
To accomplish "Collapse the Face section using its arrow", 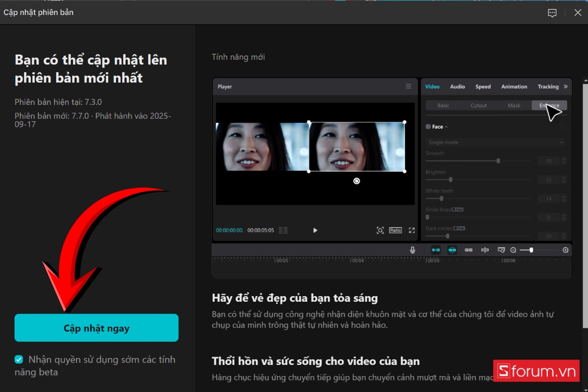I will (x=446, y=126).
